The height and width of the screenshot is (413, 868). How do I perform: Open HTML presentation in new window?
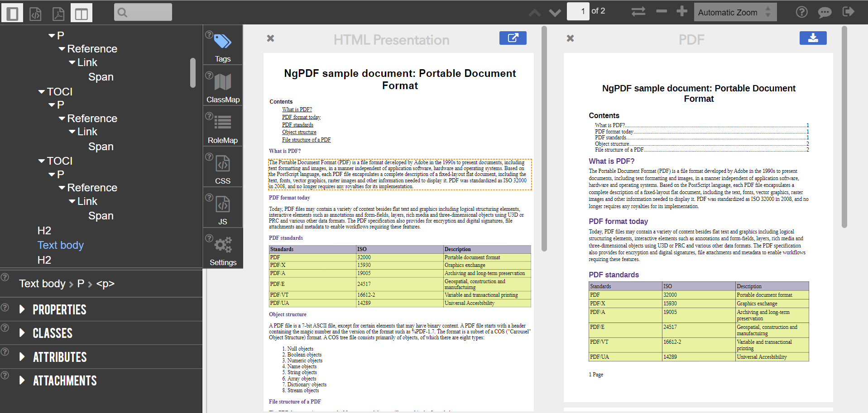pyautogui.click(x=513, y=38)
